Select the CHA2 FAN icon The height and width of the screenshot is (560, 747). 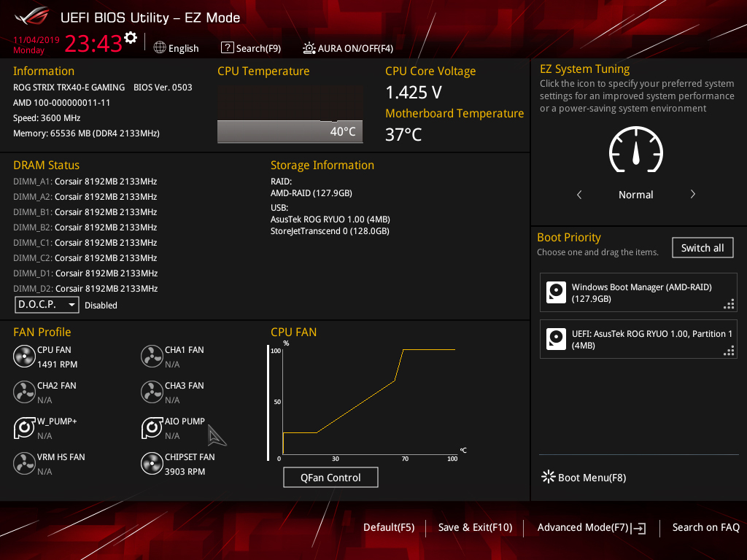click(x=24, y=392)
